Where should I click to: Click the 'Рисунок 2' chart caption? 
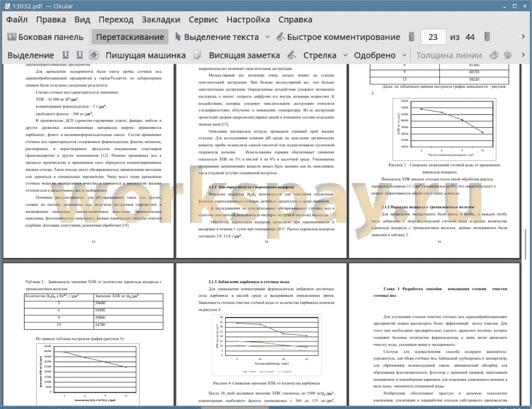point(444,169)
